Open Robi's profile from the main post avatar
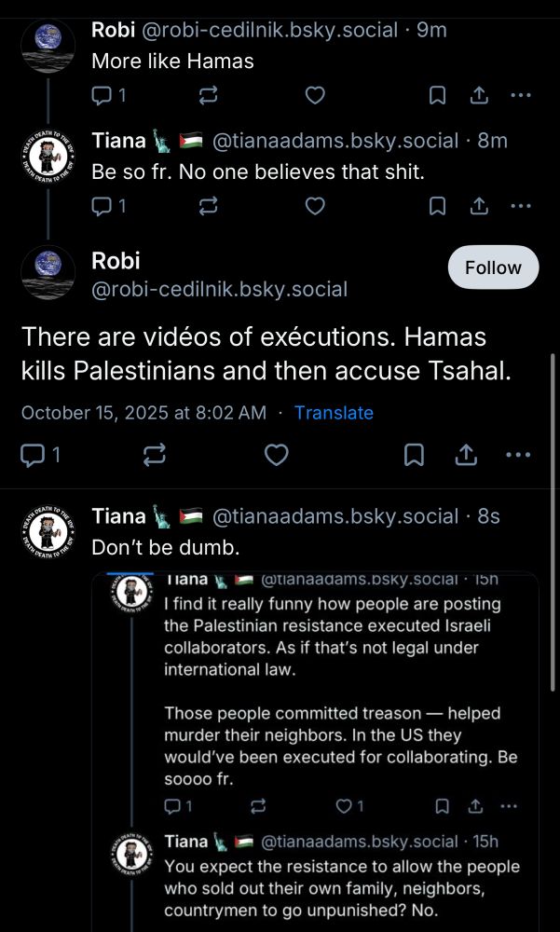Image resolution: width=560 pixels, height=932 pixels. [x=48, y=273]
